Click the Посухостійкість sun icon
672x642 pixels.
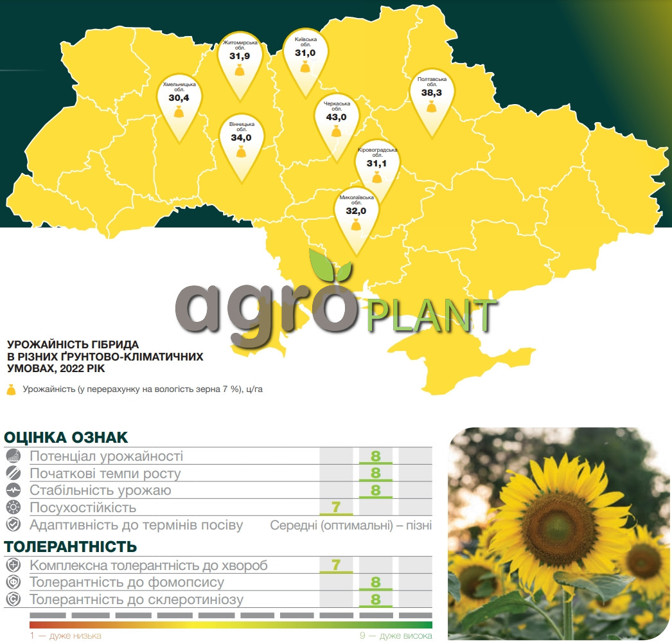coord(13,508)
